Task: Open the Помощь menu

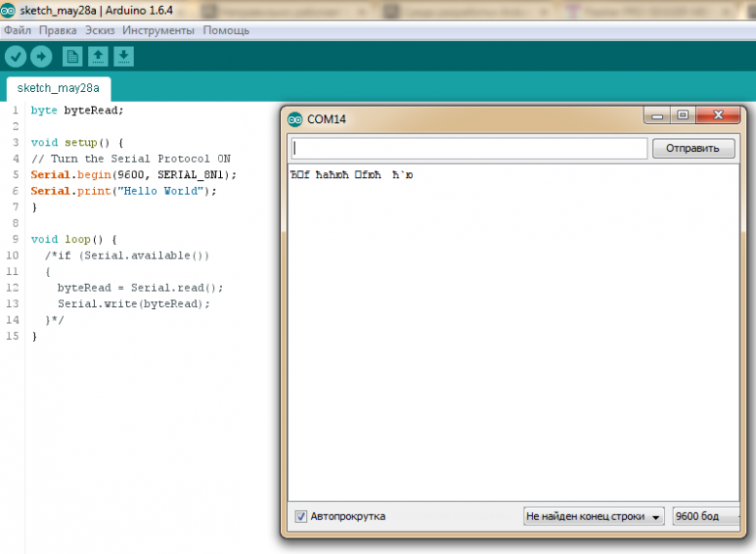Action: pos(226,30)
